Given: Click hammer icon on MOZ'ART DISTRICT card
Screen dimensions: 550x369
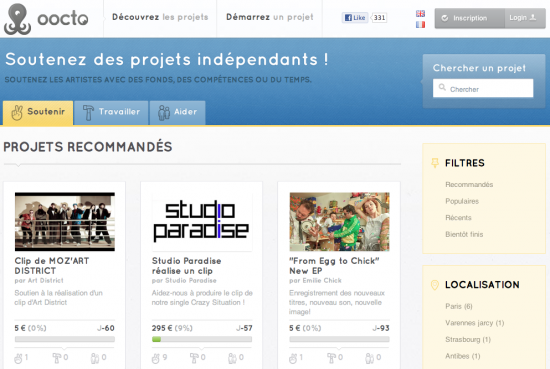Looking at the screenshot, I should [x=56, y=358].
